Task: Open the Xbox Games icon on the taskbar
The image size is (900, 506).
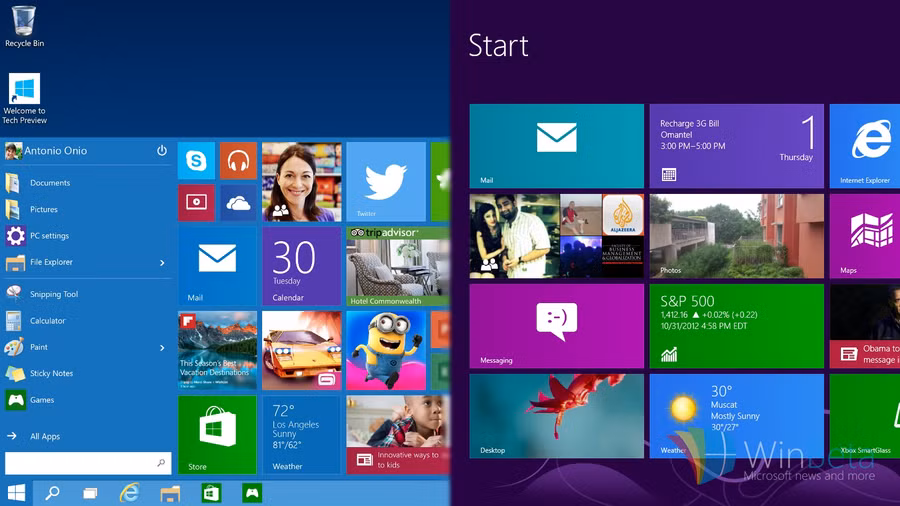Action: pos(251,493)
